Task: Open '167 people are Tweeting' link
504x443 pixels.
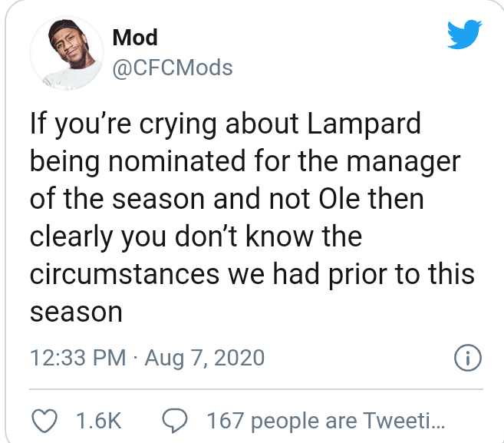Action: coord(326,421)
